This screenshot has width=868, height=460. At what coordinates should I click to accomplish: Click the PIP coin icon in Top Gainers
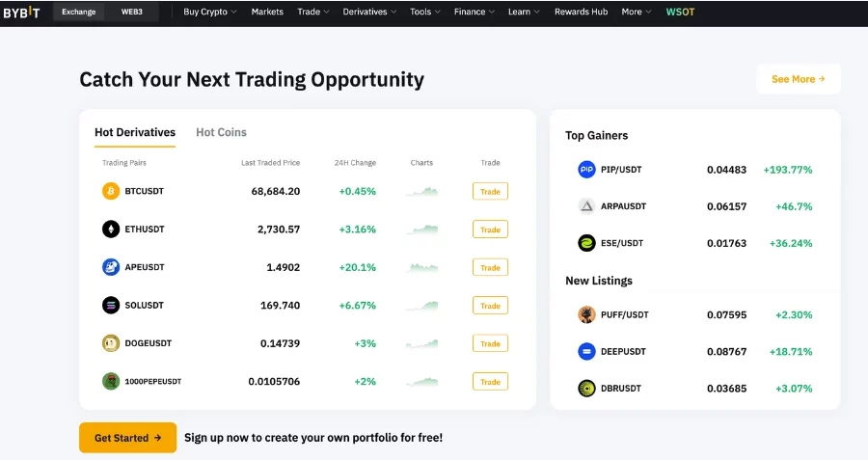pyautogui.click(x=586, y=170)
